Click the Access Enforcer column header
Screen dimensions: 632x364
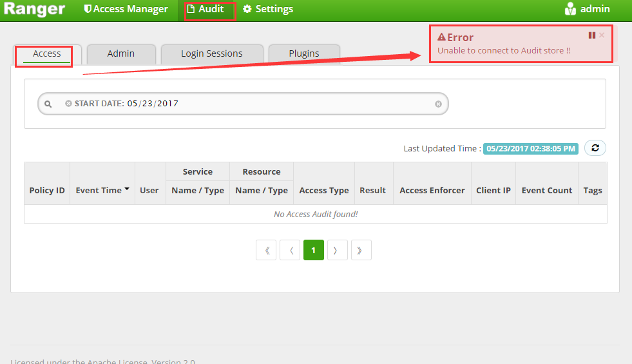[432, 190]
